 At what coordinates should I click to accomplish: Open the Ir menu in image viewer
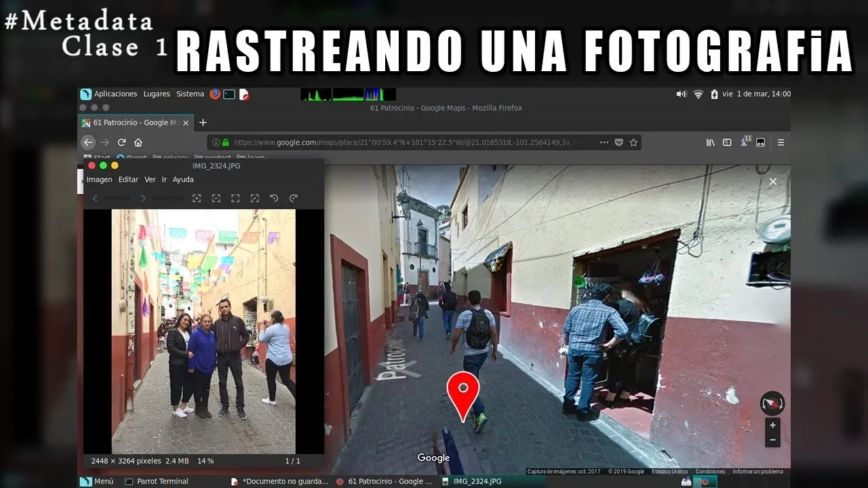(164, 180)
